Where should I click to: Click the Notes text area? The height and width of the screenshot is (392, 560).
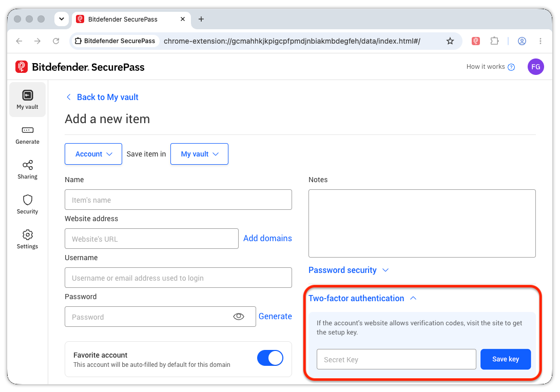422,224
